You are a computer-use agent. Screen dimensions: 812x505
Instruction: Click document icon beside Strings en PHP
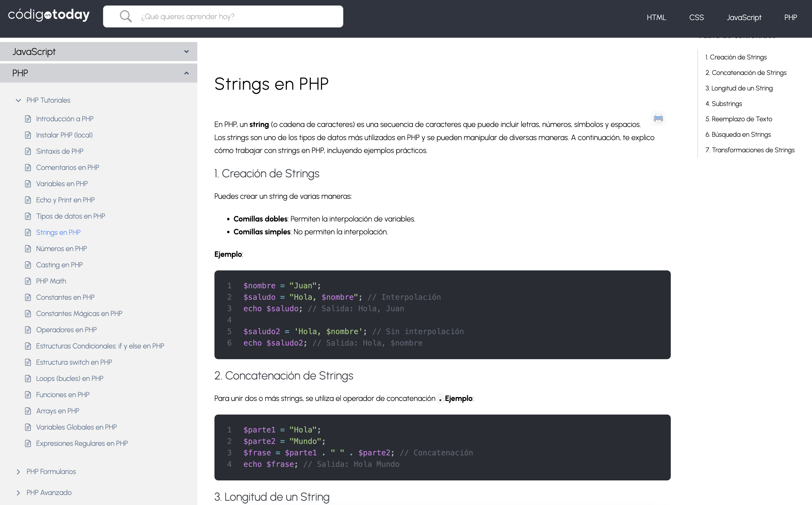[x=28, y=232]
